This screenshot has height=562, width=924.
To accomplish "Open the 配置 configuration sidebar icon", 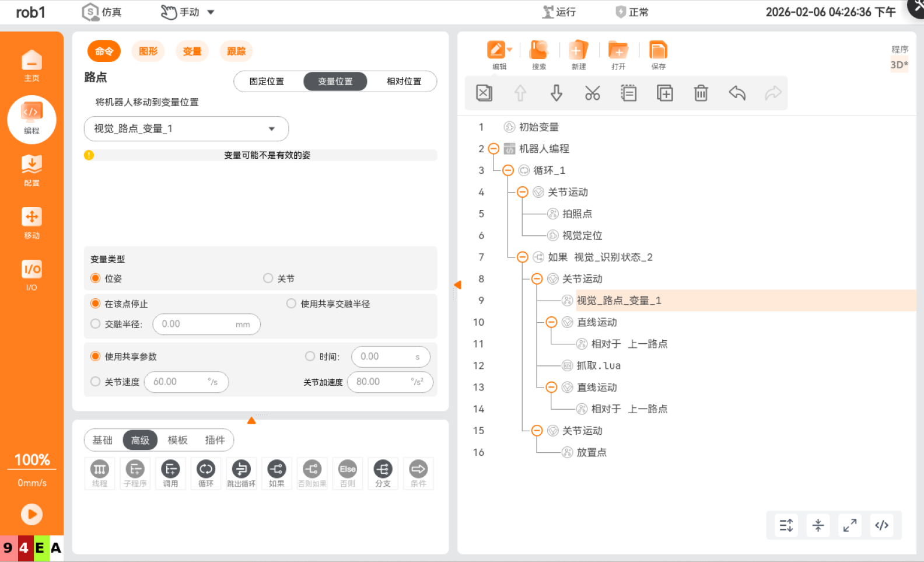I will pos(32,170).
